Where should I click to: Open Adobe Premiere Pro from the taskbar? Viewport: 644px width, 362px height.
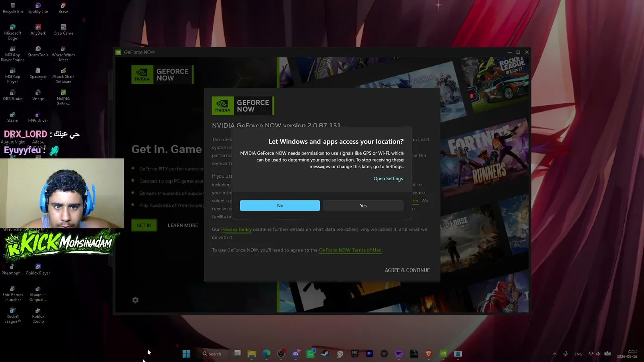pos(370,354)
